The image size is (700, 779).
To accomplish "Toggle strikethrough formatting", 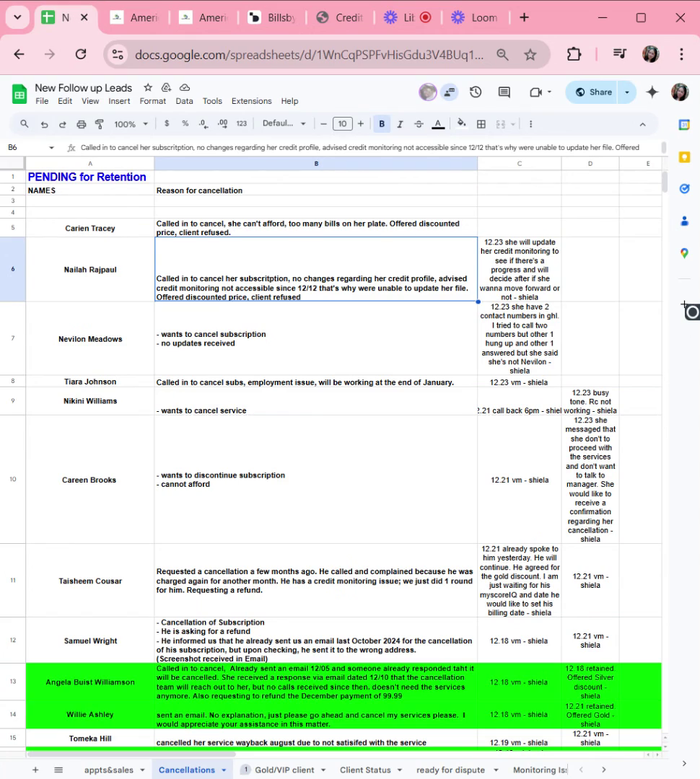I will point(419,124).
